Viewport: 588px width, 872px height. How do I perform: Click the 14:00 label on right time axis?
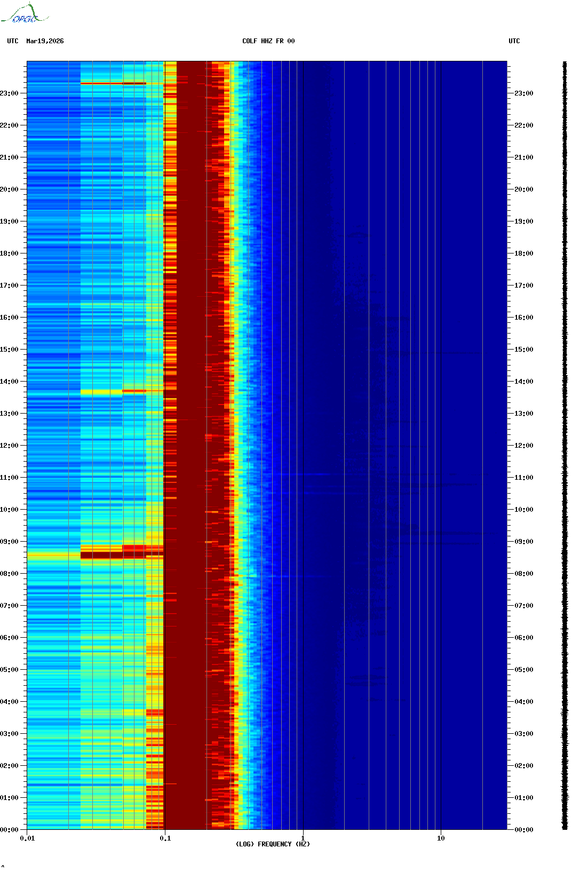coord(523,382)
